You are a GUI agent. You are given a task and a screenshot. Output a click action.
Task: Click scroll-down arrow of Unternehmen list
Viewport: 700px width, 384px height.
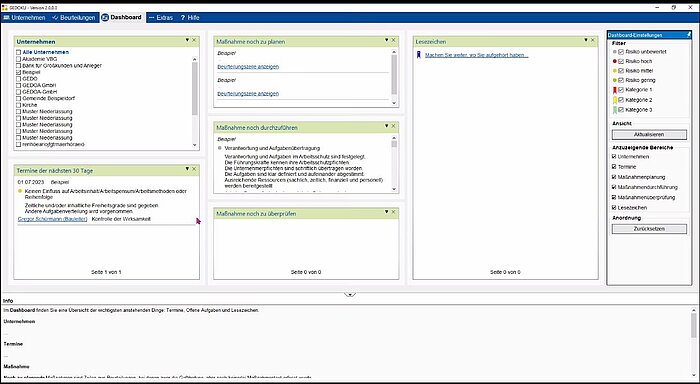pyautogui.click(x=195, y=145)
